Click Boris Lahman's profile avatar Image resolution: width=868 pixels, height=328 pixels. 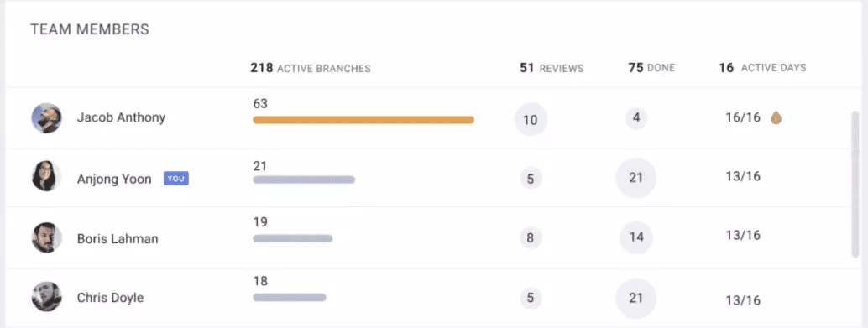click(x=46, y=238)
